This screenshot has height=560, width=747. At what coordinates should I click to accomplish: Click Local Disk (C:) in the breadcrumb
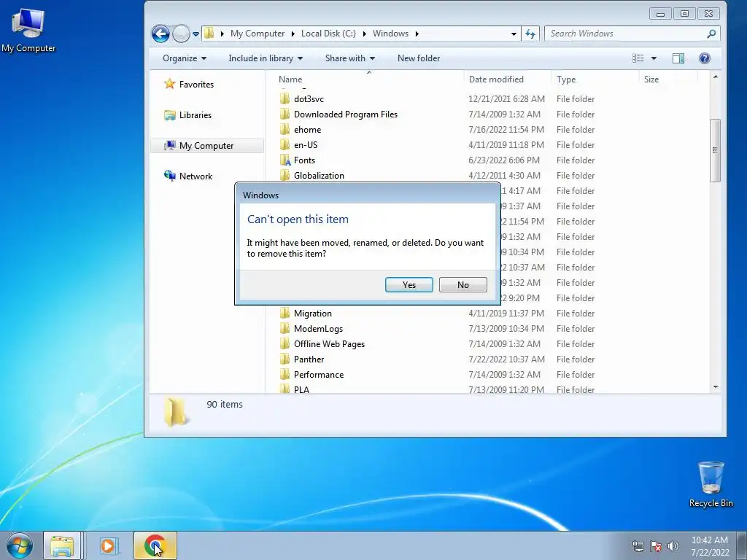pos(328,34)
